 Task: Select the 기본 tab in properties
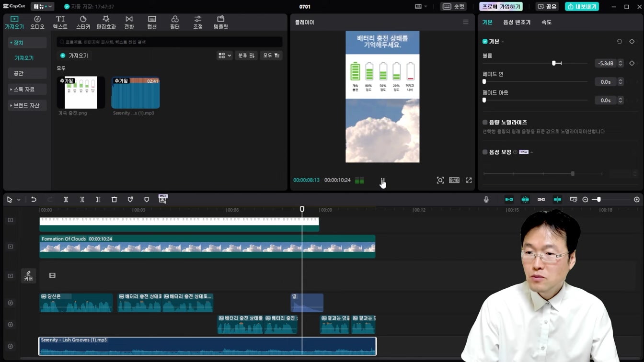pyautogui.click(x=487, y=22)
